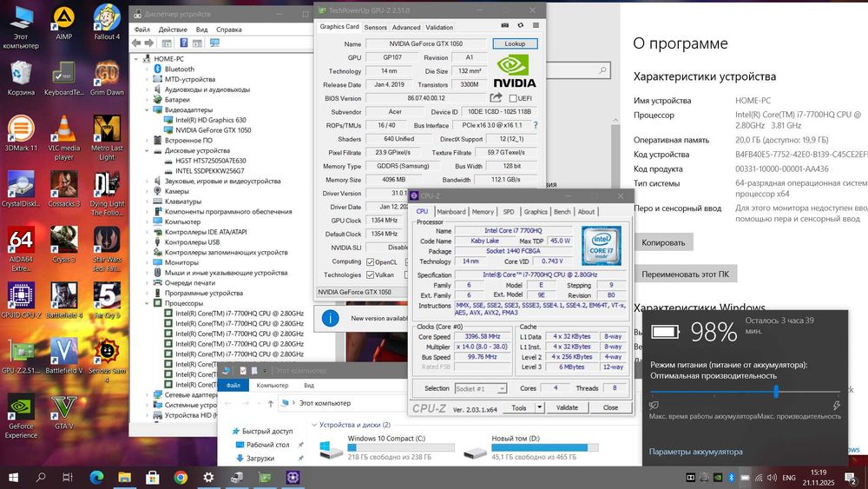Viewport: 868px width, 489px height.
Task: Switch to the Bench tab in CPU-Z
Action: [562, 212]
